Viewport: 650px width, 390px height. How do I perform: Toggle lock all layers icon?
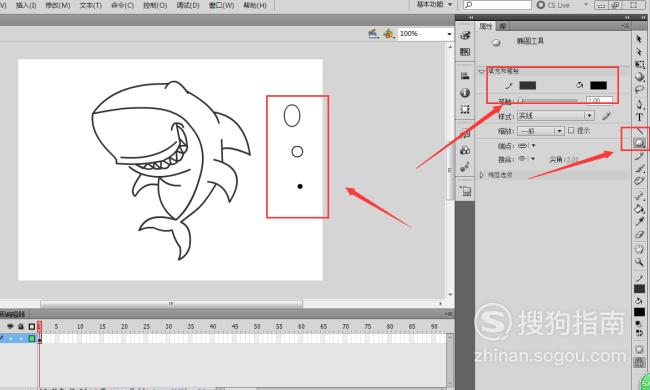[x=21, y=327]
